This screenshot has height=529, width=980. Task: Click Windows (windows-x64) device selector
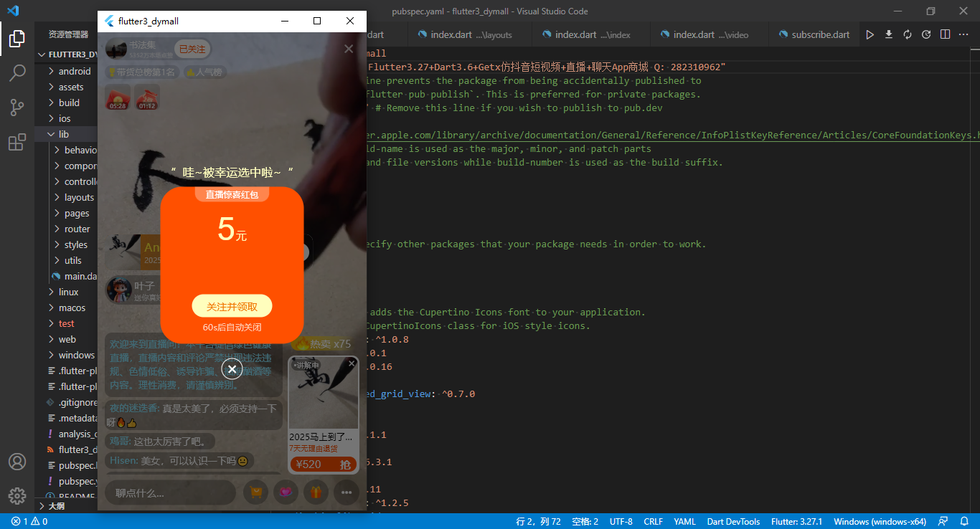click(x=880, y=521)
